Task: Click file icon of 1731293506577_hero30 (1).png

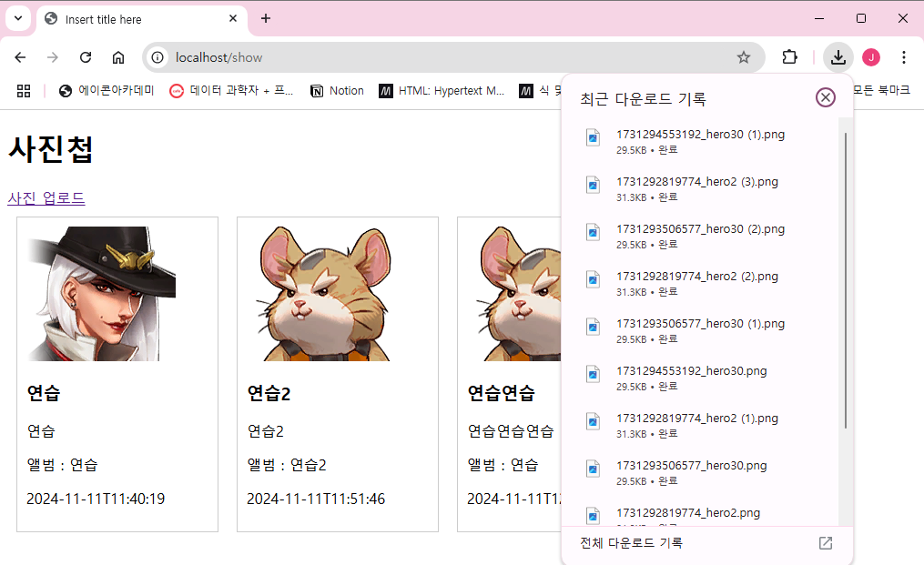Action: 593,327
